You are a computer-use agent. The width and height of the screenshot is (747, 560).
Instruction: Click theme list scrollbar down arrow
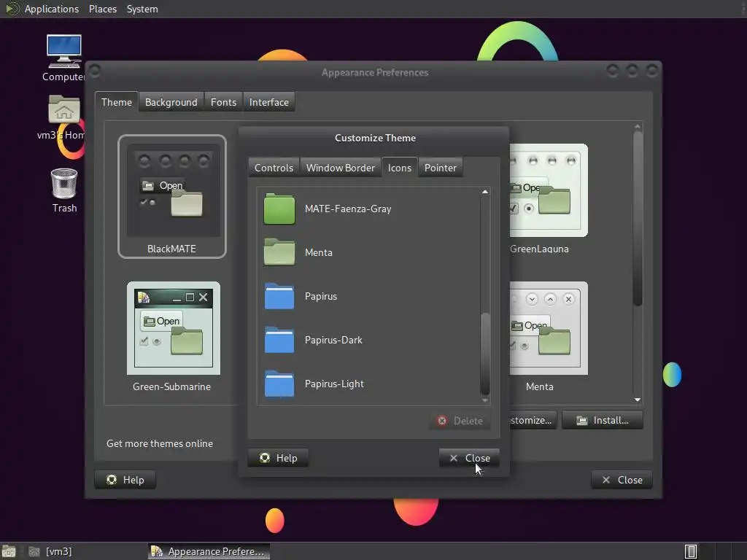coord(638,400)
